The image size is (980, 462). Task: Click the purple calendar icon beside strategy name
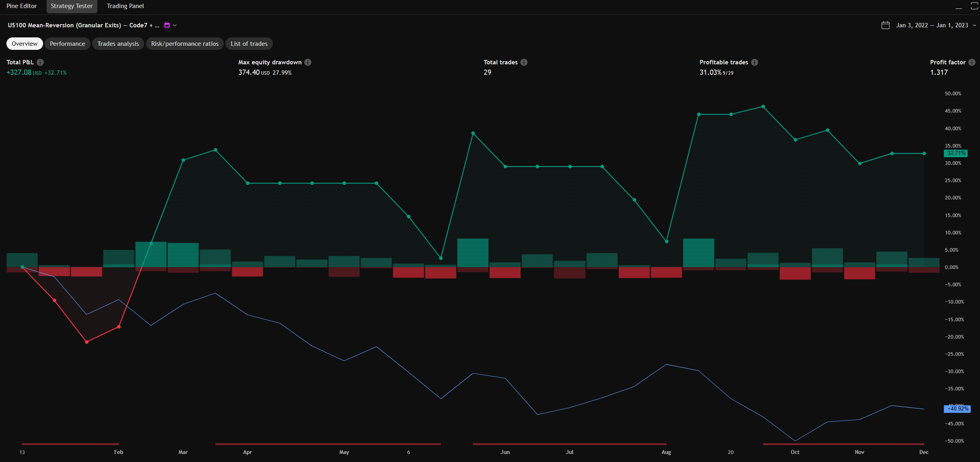(x=167, y=25)
